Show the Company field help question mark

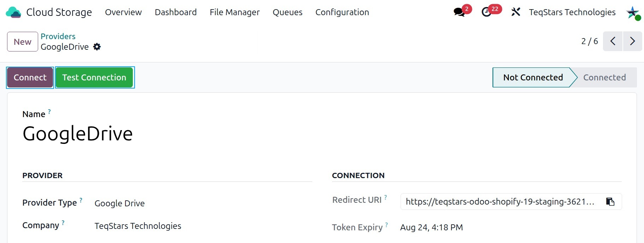[63, 223]
